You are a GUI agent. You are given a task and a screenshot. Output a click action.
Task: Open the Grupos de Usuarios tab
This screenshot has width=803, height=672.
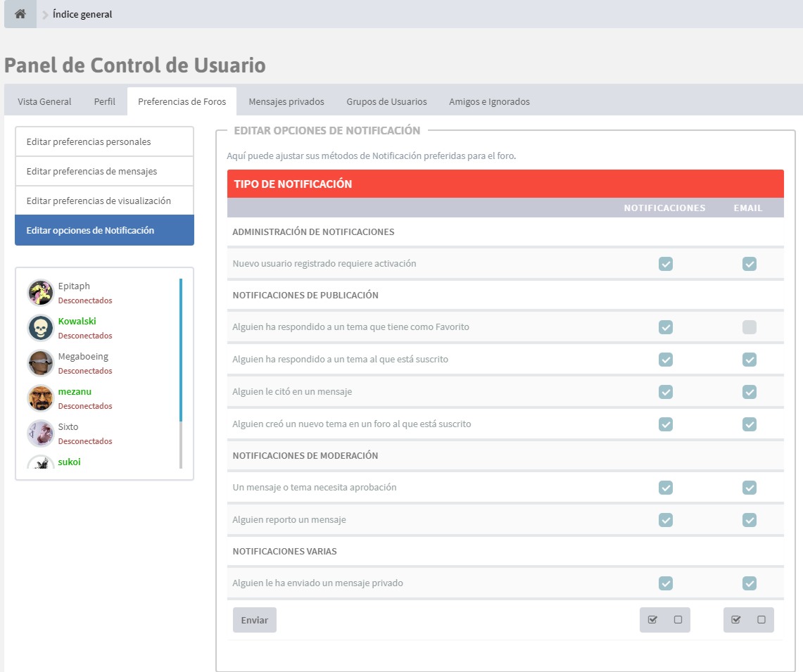click(x=386, y=101)
